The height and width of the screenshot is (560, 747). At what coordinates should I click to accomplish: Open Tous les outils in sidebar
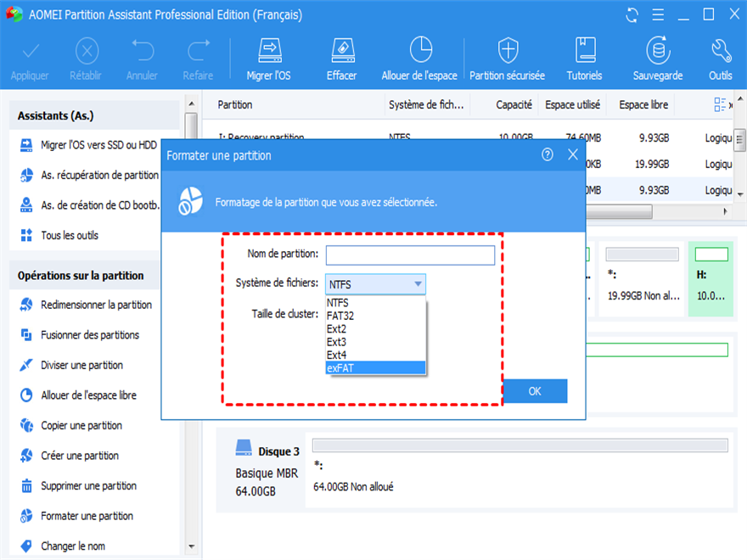59,235
